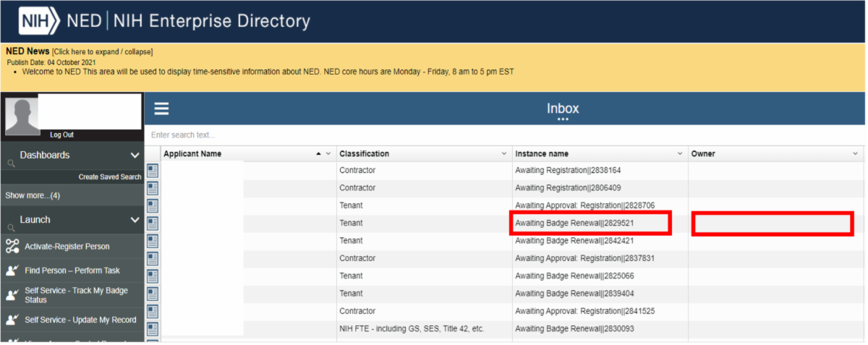Screen dimensions: 868x345
Task: Open the Classification column filter dropdown
Action: (x=504, y=154)
